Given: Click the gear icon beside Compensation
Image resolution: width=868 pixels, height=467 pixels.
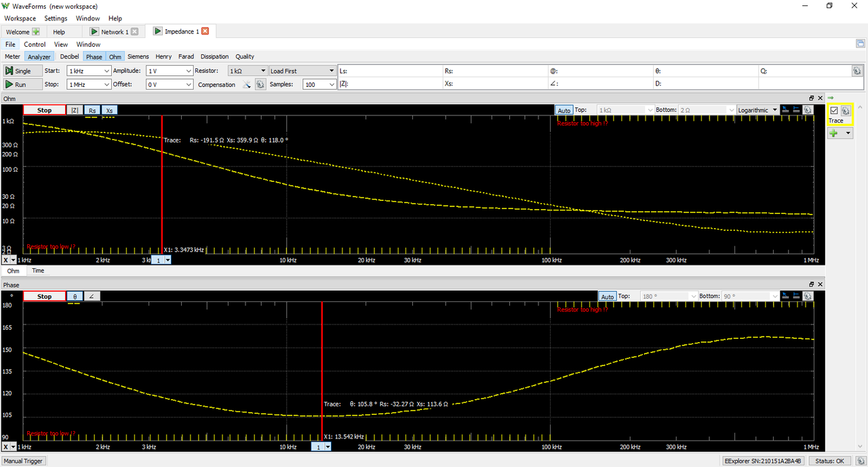Looking at the screenshot, I should 259,85.
